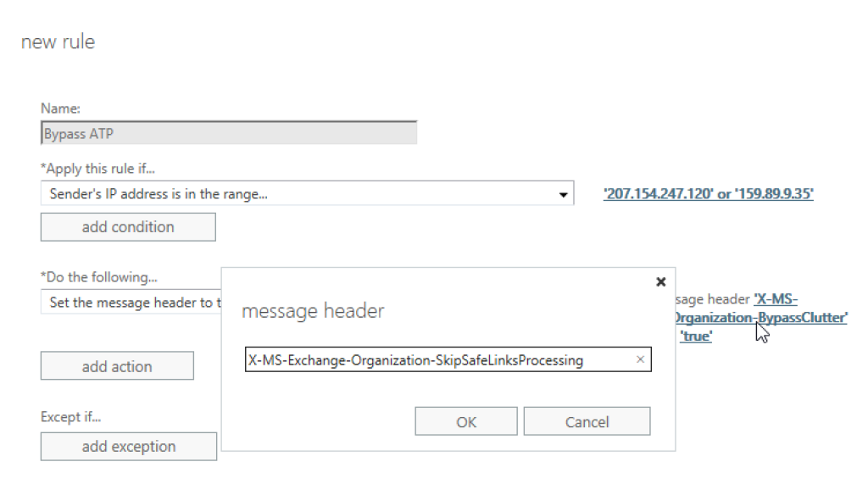This screenshot has width=868, height=484.
Task: Edit the X-MS-Organization-BypassClutter header link
Action: coord(759,317)
